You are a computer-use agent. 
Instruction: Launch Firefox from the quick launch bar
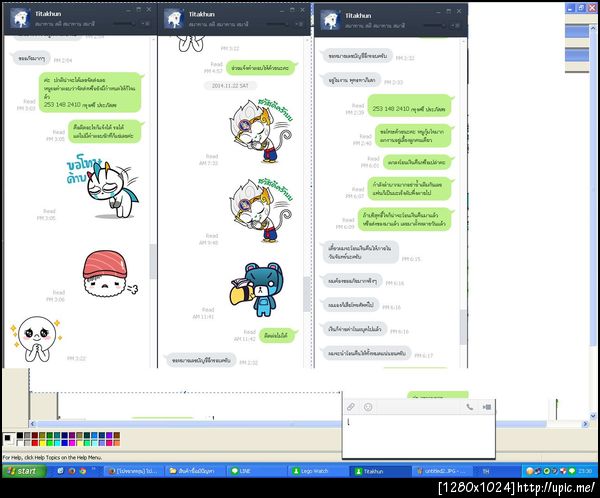pos(72,471)
